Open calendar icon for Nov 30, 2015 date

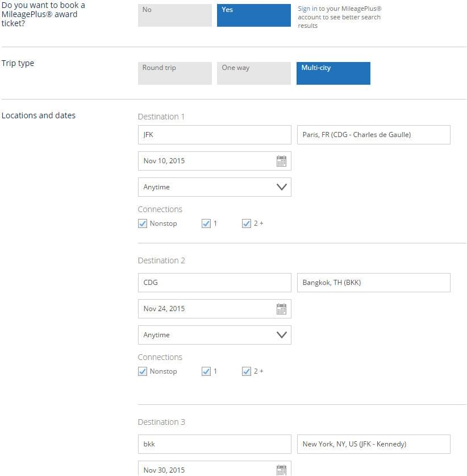pyautogui.click(x=281, y=470)
